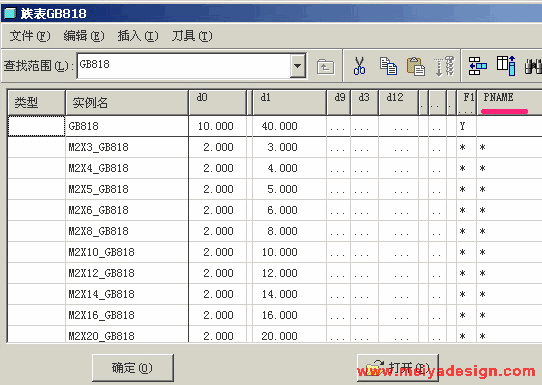
Task: Open the 刀具(T) menu
Action: tap(192, 36)
